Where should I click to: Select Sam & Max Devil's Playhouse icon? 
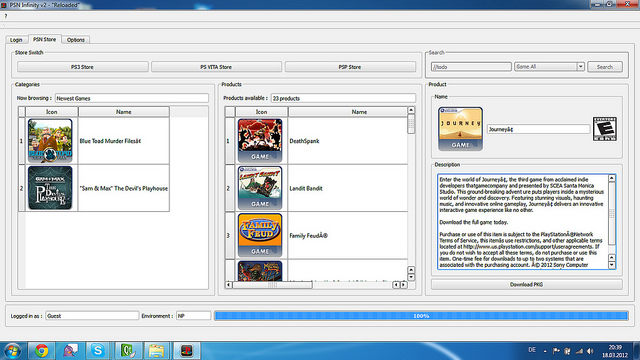(50, 188)
